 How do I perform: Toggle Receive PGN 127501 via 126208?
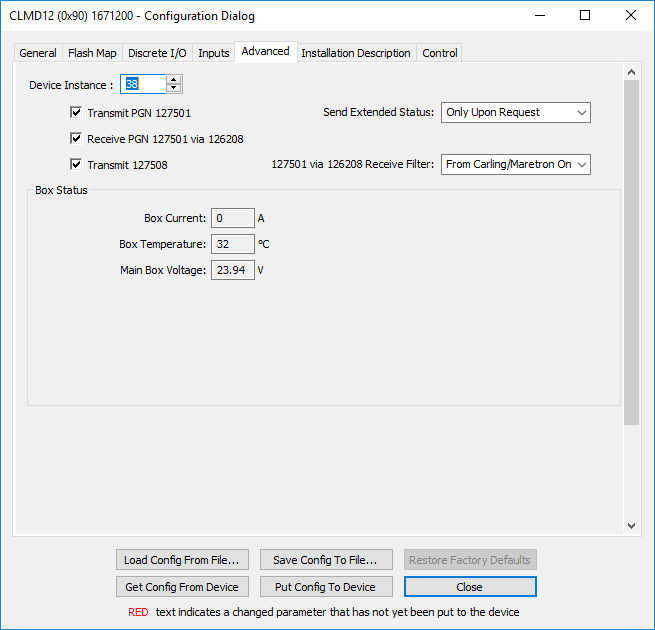coord(76,139)
